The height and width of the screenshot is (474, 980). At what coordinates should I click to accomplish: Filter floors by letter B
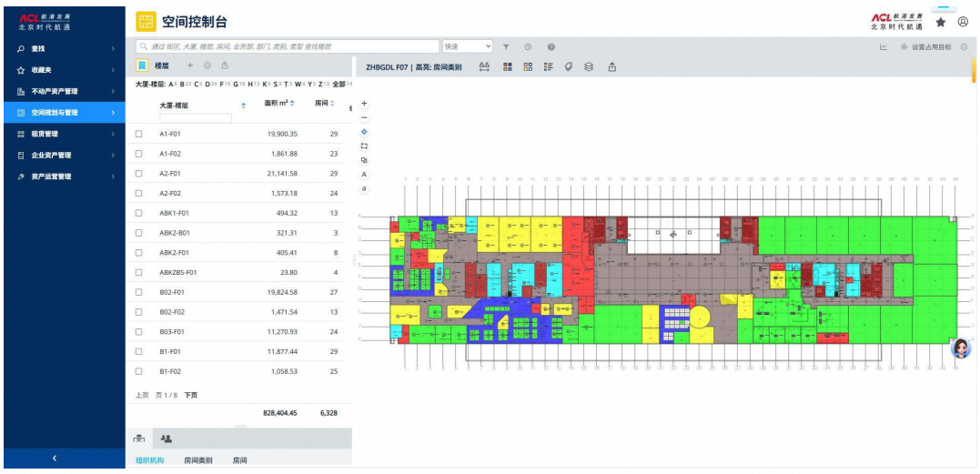[x=182, y=84]
